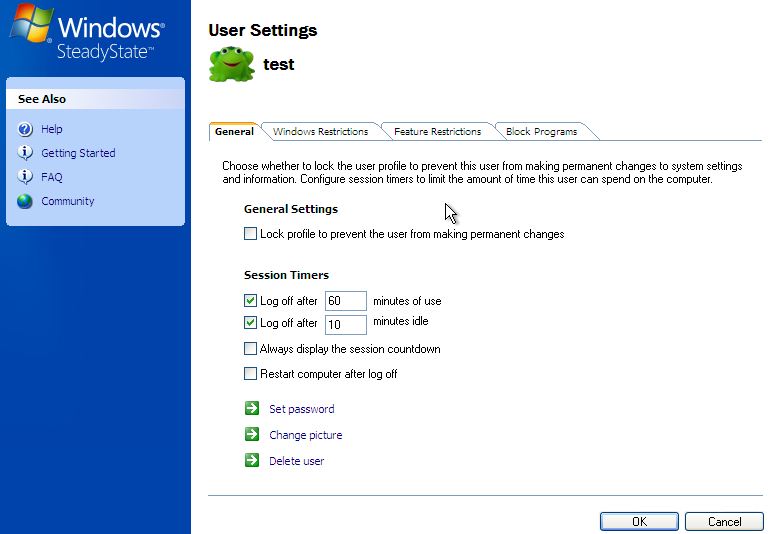Uncheck Log off after minutes of use

[x=250, y=300]
